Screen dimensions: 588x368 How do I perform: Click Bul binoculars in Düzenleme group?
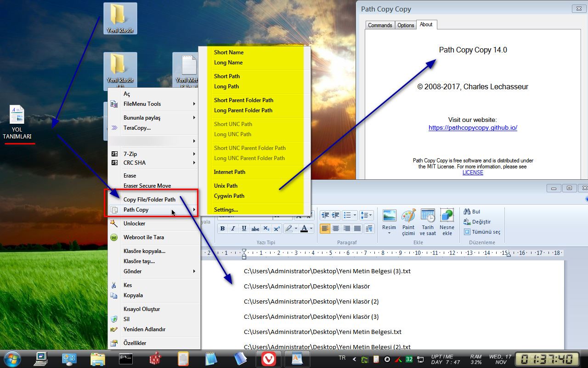tap(472, 212)
